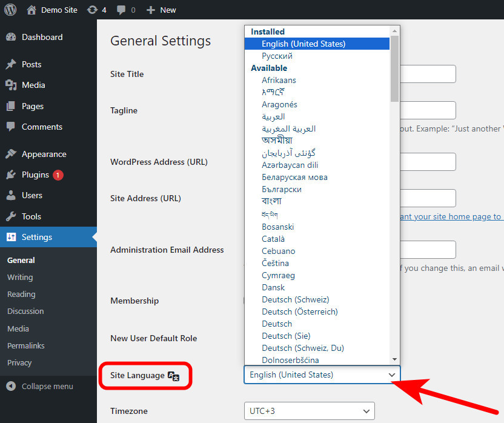The image size is (504, 423).
Task: Choose Deutsch (Österreich) in language list
Action: (x=299, y=311)
